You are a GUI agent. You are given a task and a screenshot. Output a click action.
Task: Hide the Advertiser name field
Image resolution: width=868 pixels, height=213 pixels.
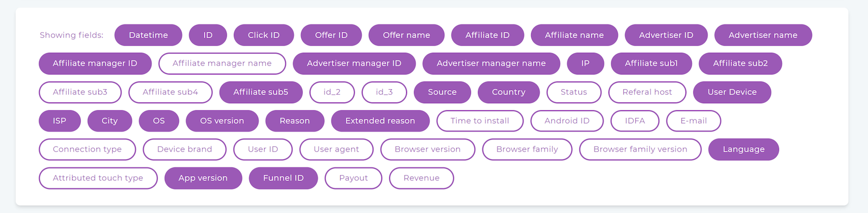click(763, 35)
